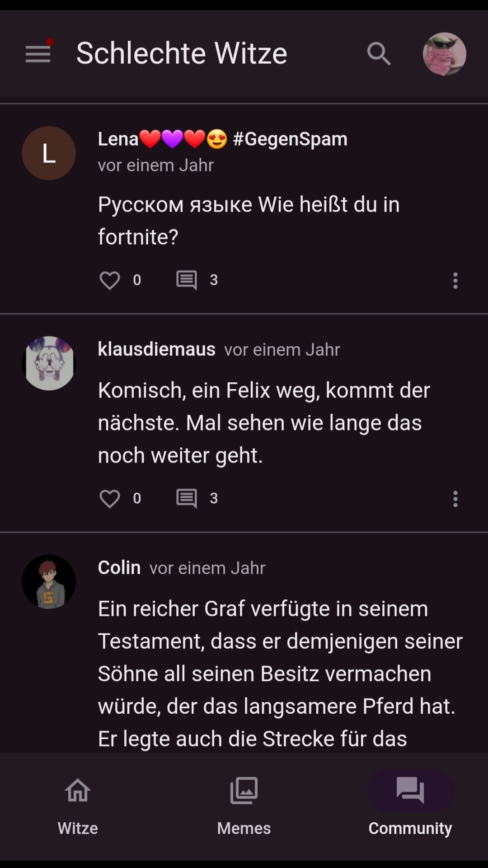Open the profile avatar in header
This screenshot has width=488, height=868.
click(444, 54)
